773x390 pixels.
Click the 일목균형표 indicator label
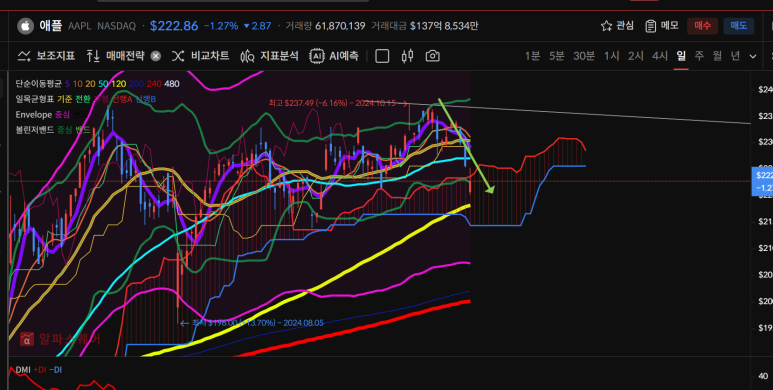pyautogui.click(x=35, y=99)
